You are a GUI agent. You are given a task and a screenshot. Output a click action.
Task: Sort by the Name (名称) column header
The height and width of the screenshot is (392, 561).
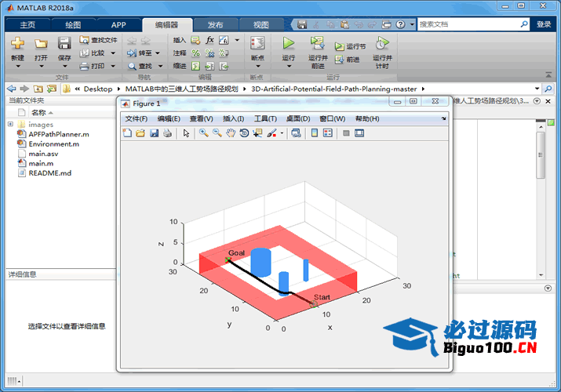click(38, 113)
